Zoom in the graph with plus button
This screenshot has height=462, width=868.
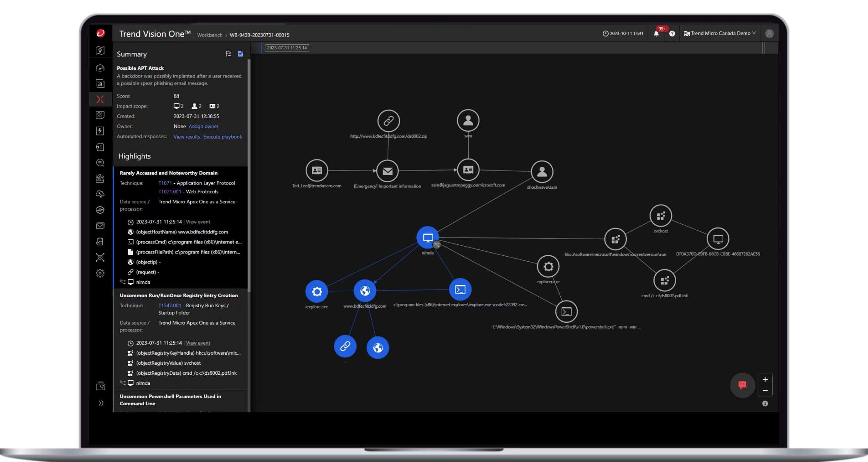pos(765,379)
